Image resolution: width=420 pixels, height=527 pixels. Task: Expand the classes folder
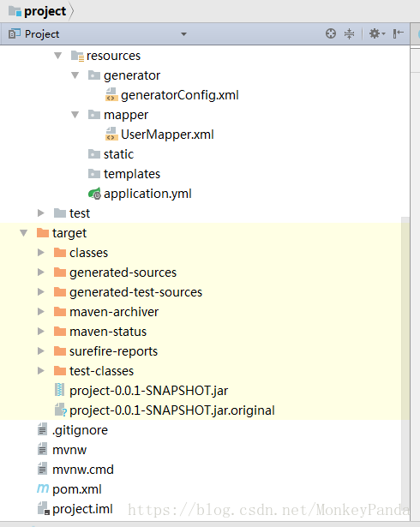coord(40,253)
